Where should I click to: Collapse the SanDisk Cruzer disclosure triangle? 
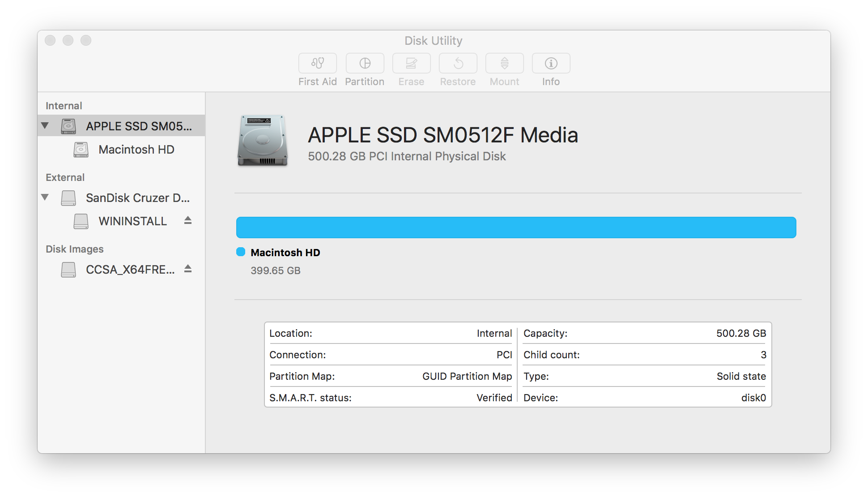(x=44, y=197)
